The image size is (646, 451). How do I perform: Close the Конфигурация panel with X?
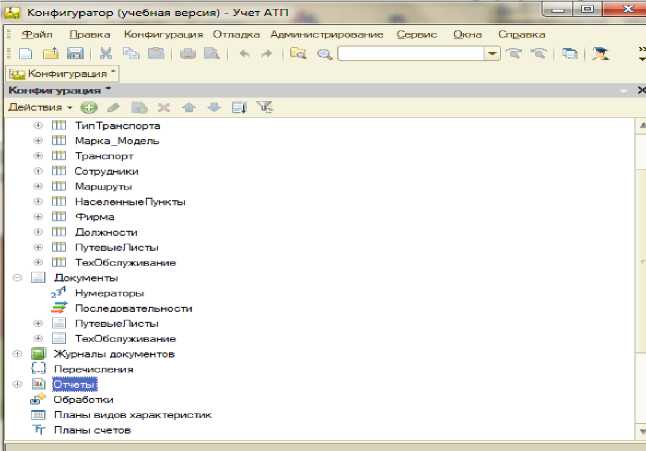click(641, 90)
